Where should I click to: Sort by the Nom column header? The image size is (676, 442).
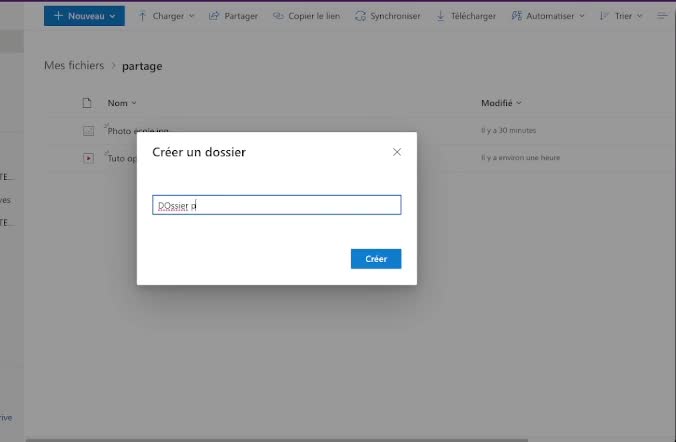[121, 103]
